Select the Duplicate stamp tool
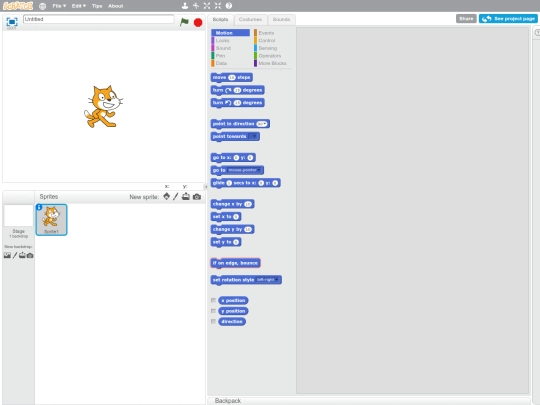This screenshot has height=405, width=540. pos(185,6)
